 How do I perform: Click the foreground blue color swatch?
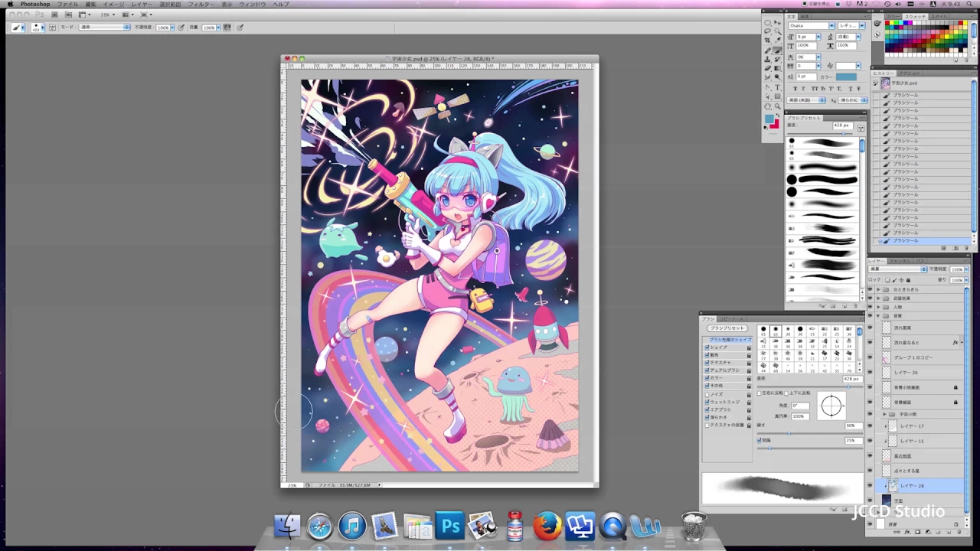(x=769, y=119)
